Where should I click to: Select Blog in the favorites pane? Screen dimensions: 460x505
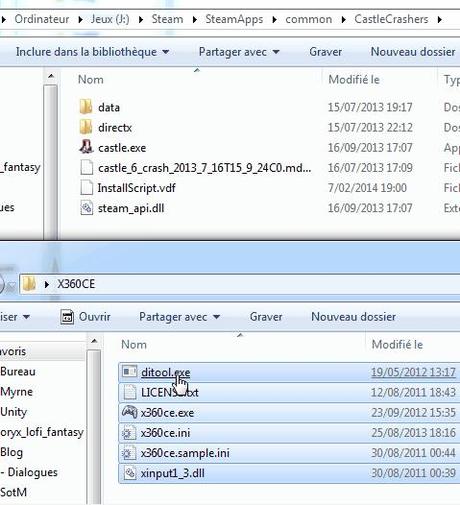(x=12, y=452)
